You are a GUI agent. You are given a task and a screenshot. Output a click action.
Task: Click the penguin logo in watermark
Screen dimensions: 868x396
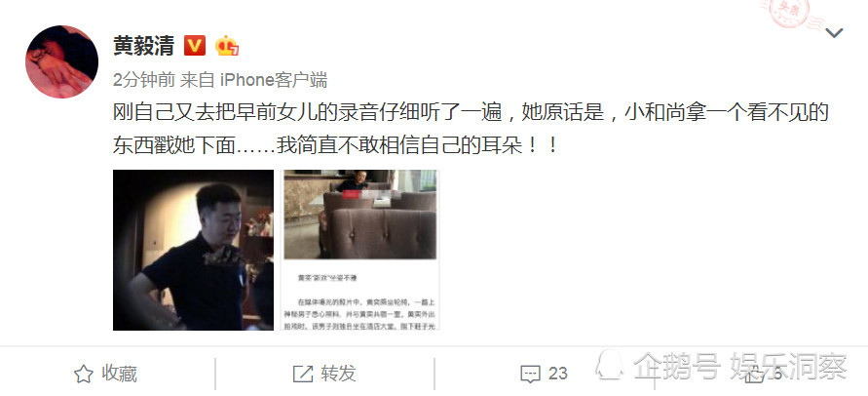(x=609, y=365)
